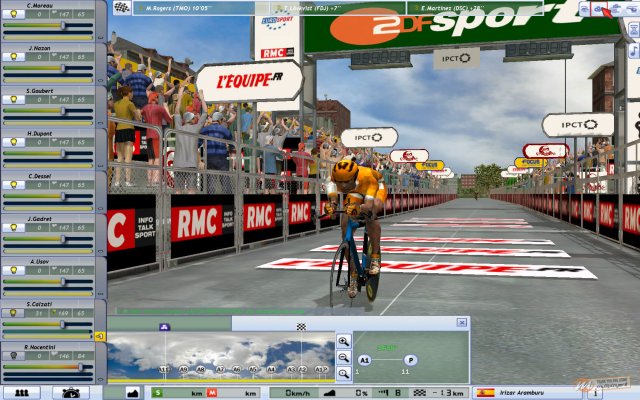
Task: Select the motorbike camera view icon
Action: pyautogui.click(x=616, y=9)
